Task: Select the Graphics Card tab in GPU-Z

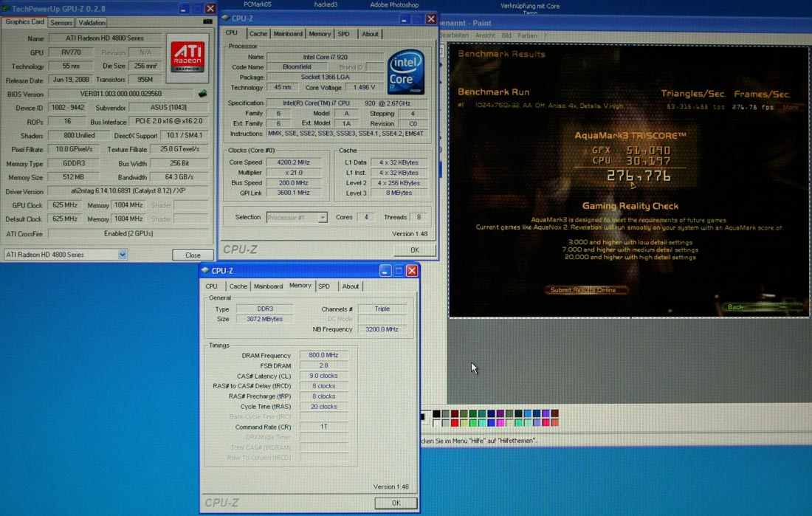Action: (x=24, y=22)
